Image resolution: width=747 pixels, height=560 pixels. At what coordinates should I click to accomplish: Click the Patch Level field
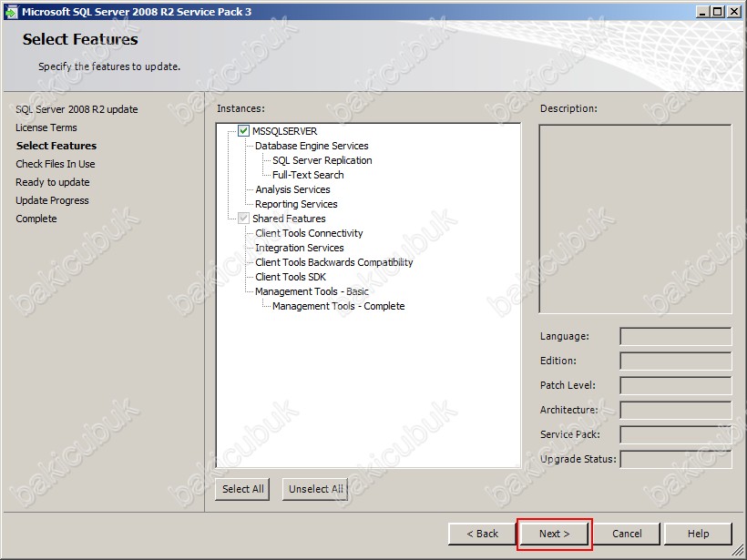(676, 385)
